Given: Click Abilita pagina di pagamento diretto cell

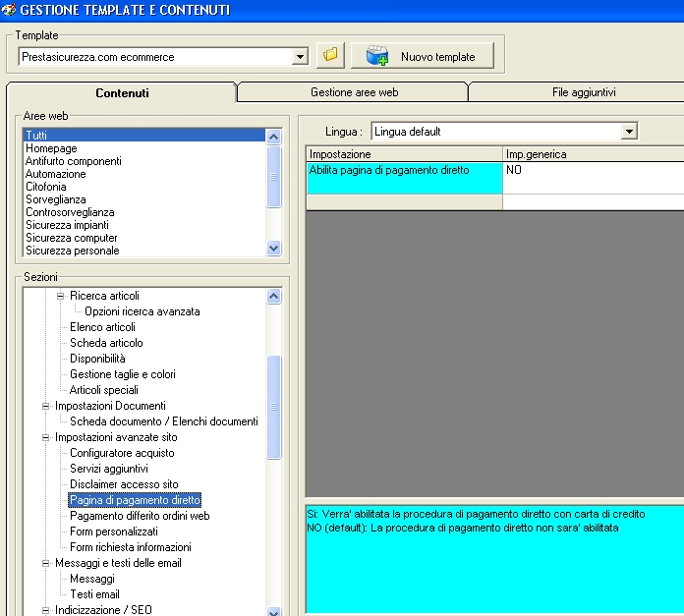Looking at the screenshot, I should [404, 178].
